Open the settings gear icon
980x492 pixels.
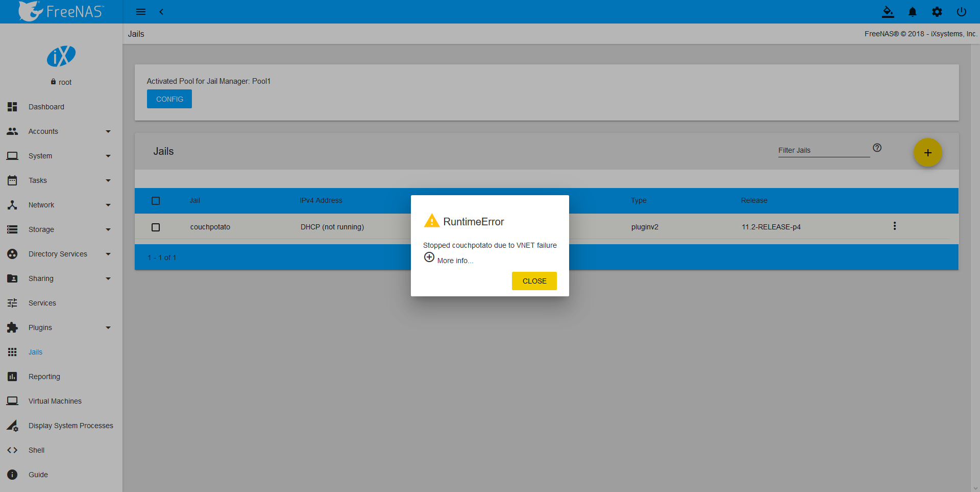(937, 12)
